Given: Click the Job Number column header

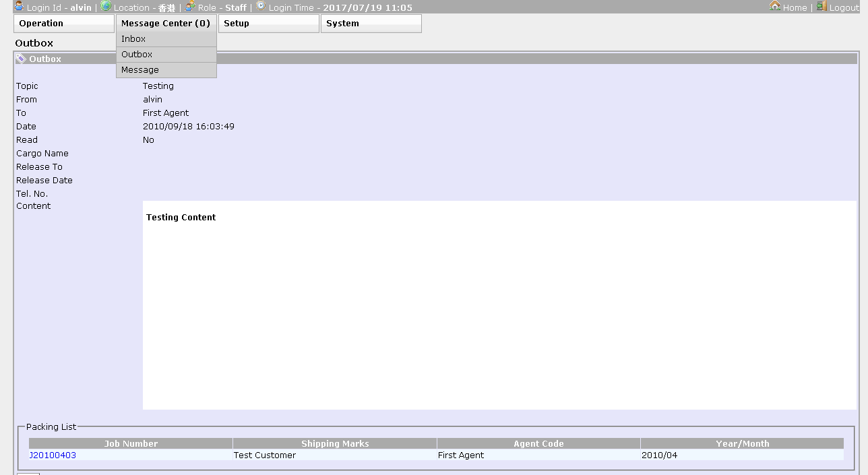Looking at the screenshot, I should click(131, 444).
